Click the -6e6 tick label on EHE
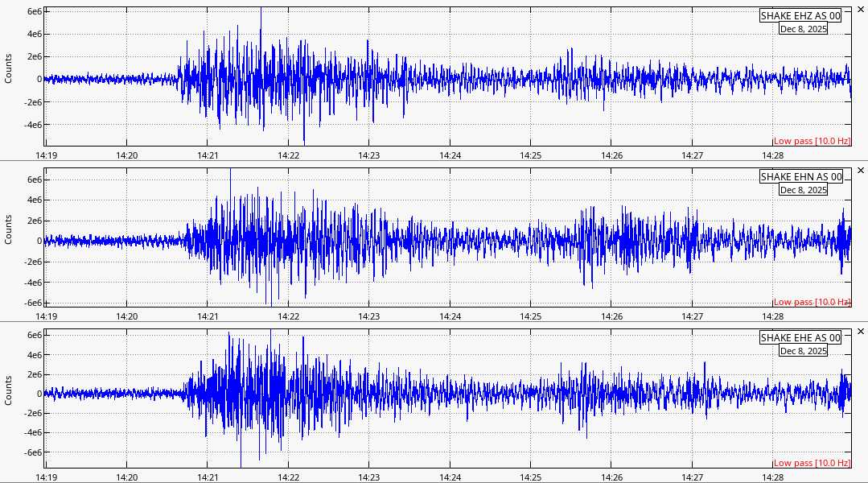 coord(33,452)
